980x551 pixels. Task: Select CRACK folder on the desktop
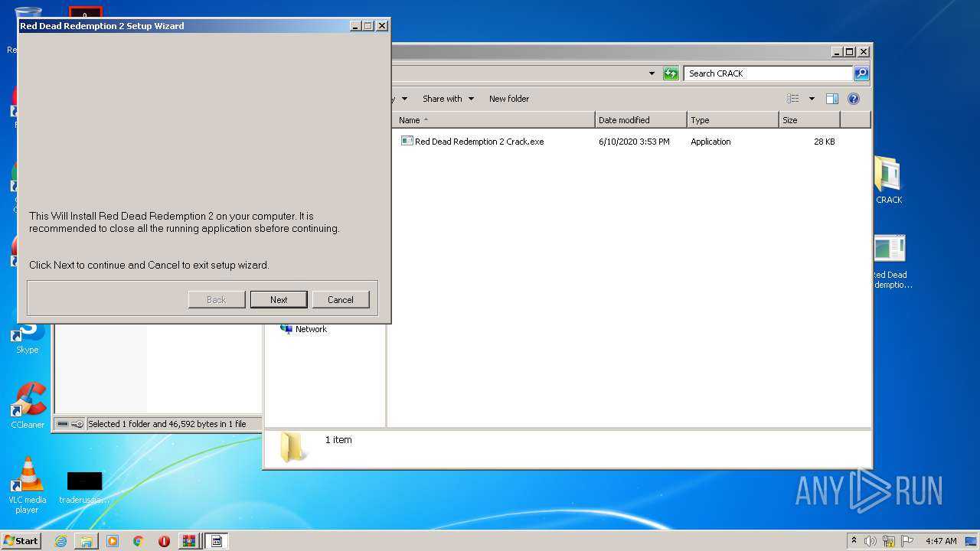tap(889, 181)
